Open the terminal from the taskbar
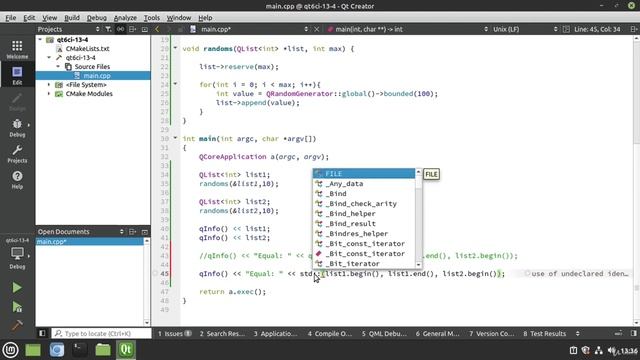Viewport: 640px width, 360px height. click(80, 350)
